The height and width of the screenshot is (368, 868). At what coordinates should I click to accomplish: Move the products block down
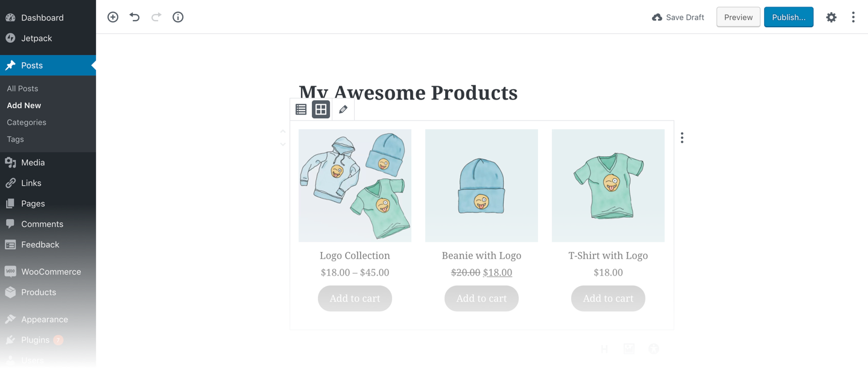coord(283,145)
